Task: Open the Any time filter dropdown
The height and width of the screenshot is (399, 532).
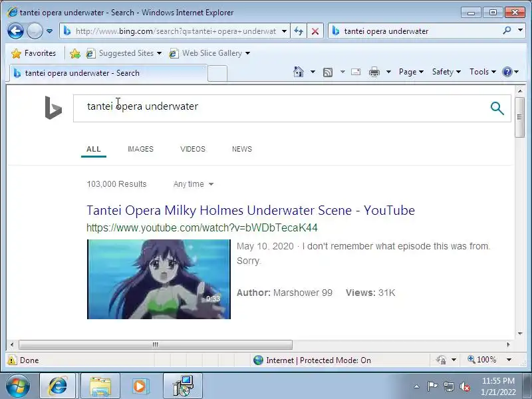Action: [194, 184]
